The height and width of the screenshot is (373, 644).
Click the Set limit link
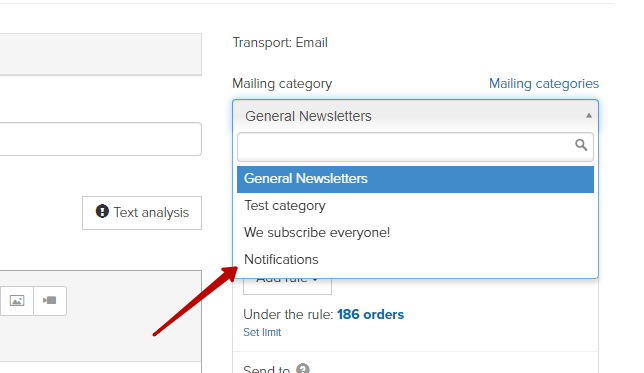tap(262, 332)
